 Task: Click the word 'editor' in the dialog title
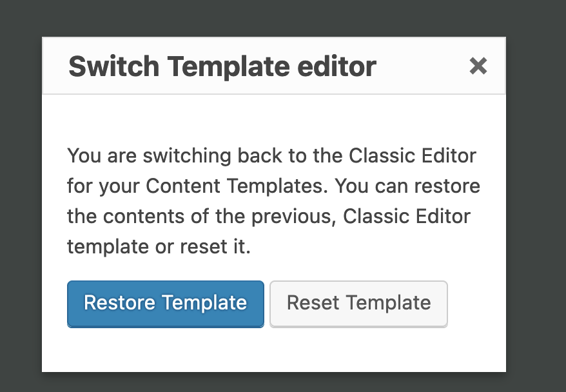pos(337,66)
